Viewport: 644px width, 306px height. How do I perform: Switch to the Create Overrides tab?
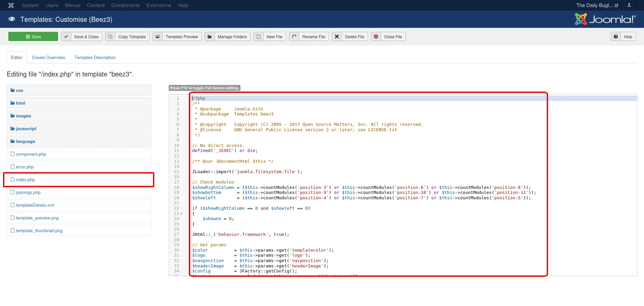(x=48, y=58)
